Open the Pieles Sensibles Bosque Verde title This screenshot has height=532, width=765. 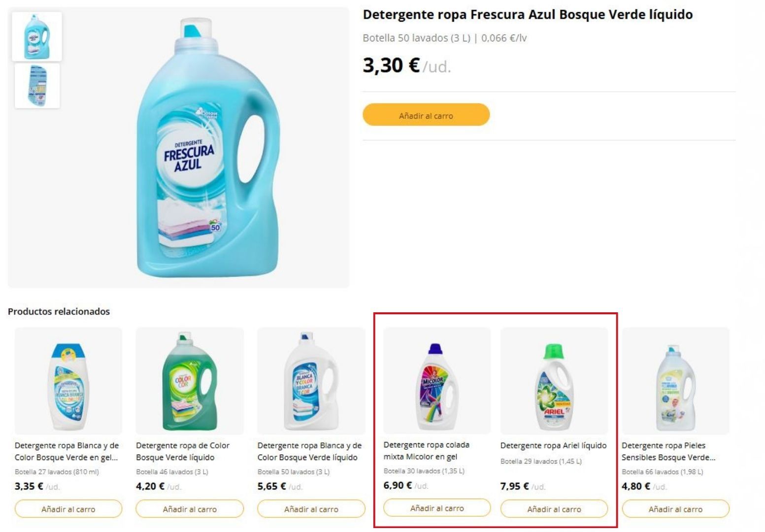667,451
